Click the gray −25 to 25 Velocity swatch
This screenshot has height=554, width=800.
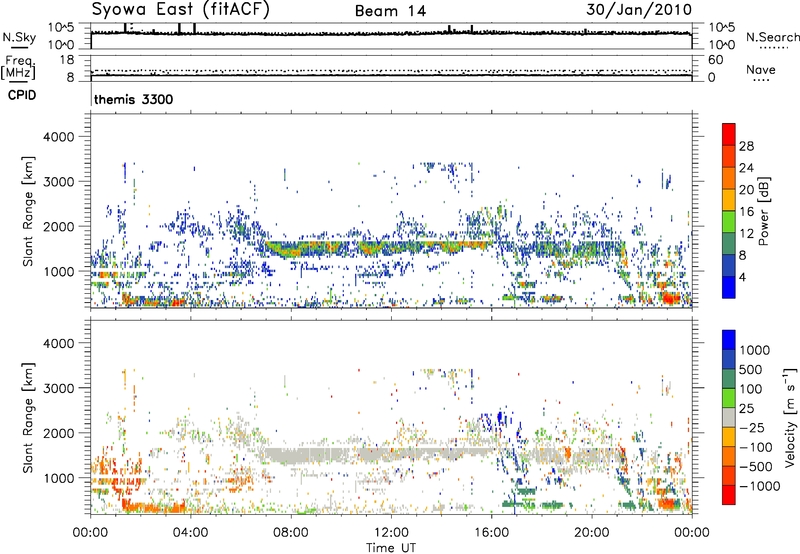point(729,417)
